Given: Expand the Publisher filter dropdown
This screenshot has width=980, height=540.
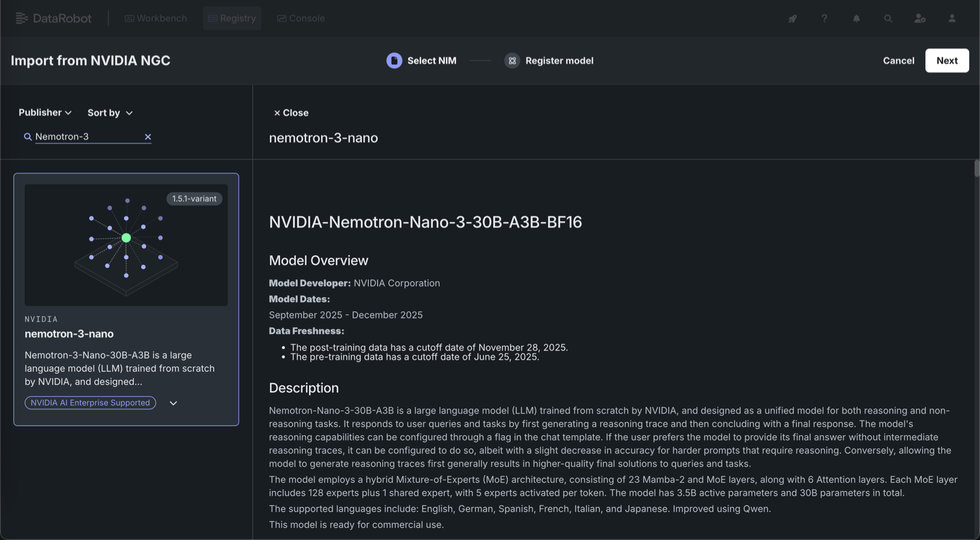Looking at the screenshot, I should pyautogui.click(x=45, y=112).
